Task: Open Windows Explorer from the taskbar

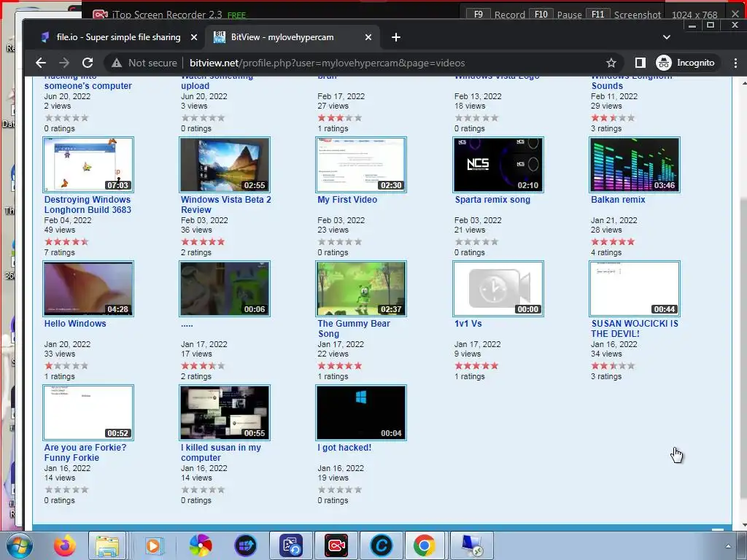Action: point(108,545)
